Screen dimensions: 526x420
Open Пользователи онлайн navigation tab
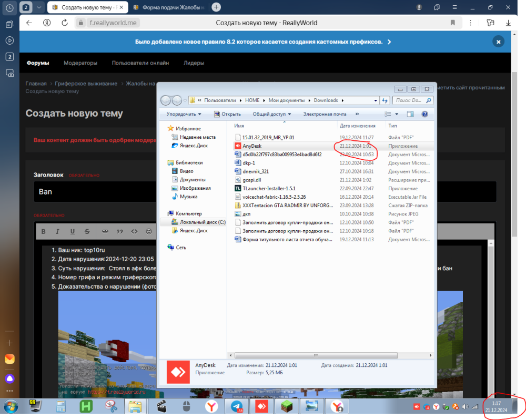click(140, 63)
